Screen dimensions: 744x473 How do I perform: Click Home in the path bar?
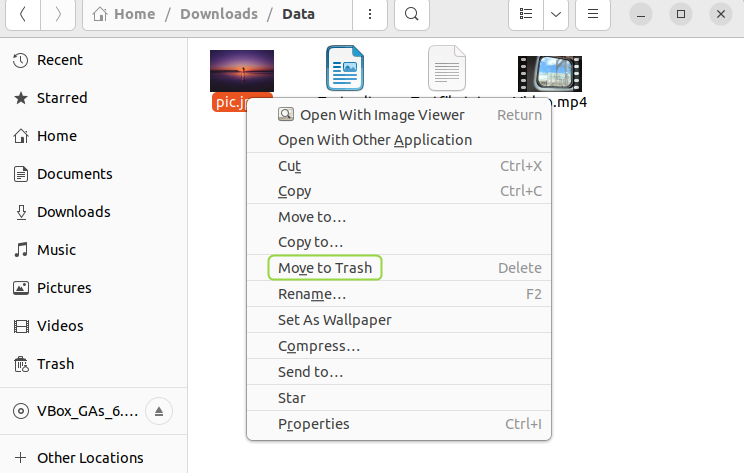point(134,15)
